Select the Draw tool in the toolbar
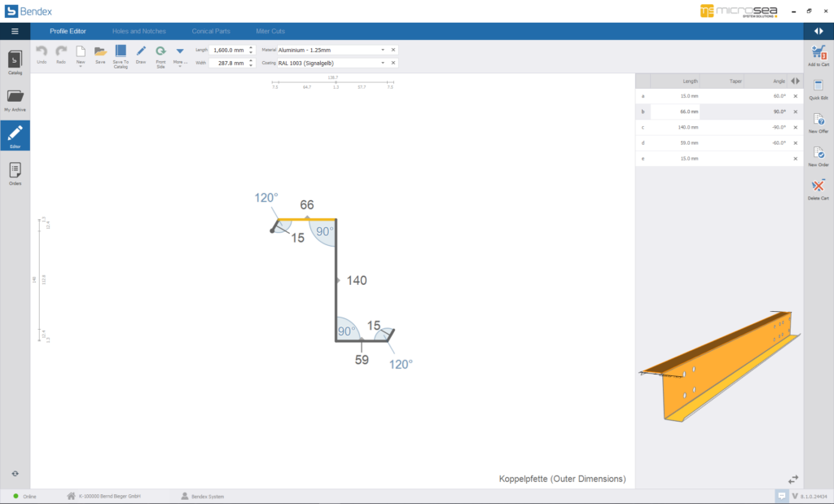The height and width of the screenshot is (504, 834). (140, 51)
